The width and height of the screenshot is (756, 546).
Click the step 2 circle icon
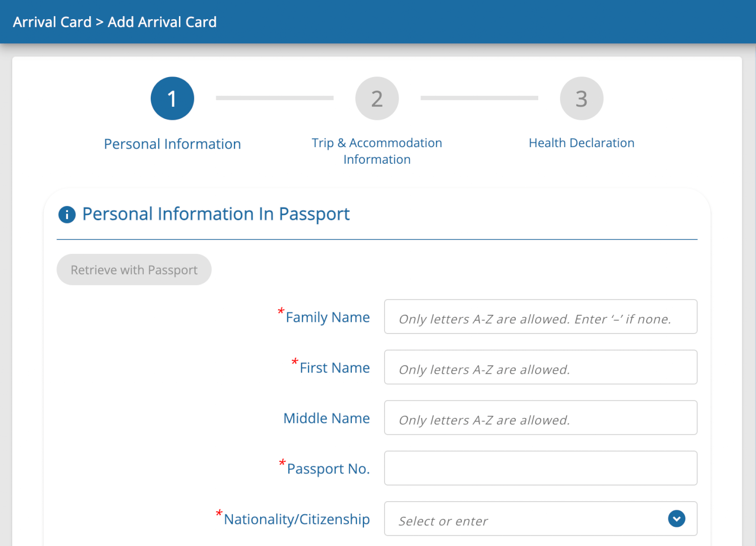point(377,99)
